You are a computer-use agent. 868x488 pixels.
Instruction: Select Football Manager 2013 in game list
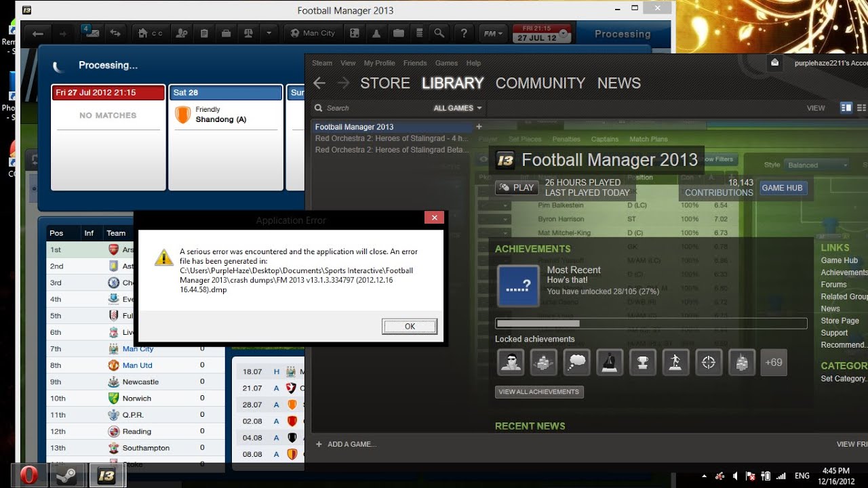tap(393, 127)
